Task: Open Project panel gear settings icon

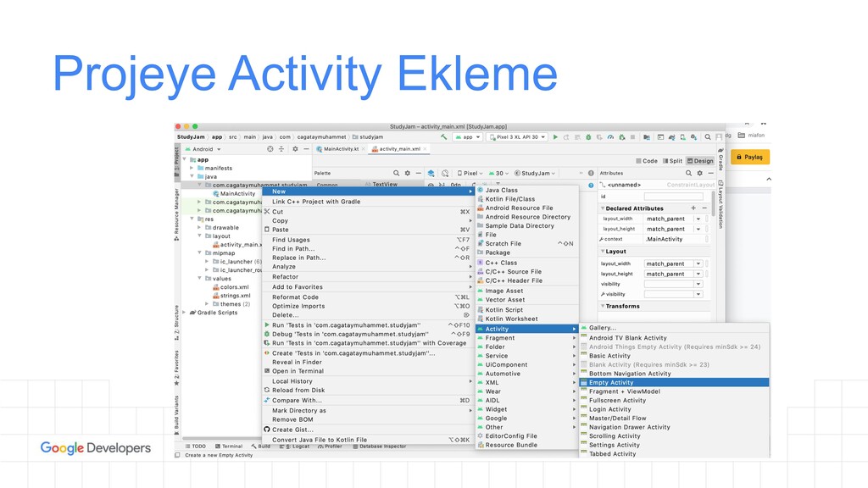Action: coord(295,149)
